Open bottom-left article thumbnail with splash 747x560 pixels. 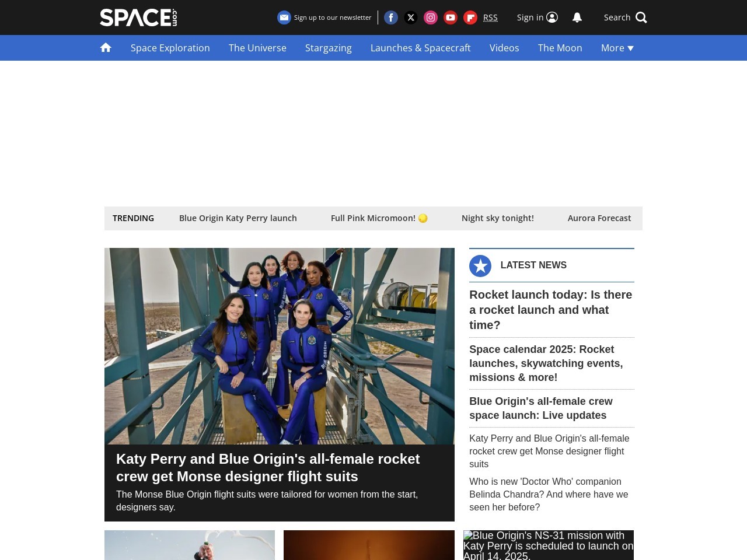click(x=190, y=545)
